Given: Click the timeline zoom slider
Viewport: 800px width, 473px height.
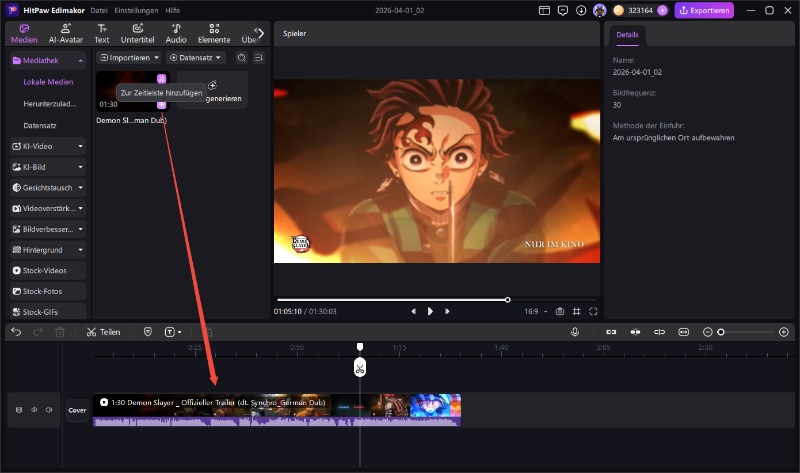Looking at the screenshot, I should pyautogui.click(x=746, y=332).
